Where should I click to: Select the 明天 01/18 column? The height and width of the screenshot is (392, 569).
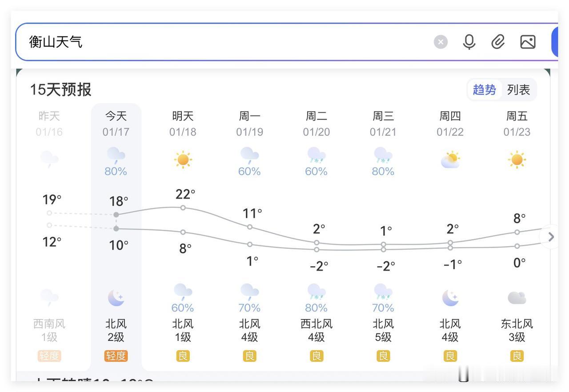coord(183,124)
